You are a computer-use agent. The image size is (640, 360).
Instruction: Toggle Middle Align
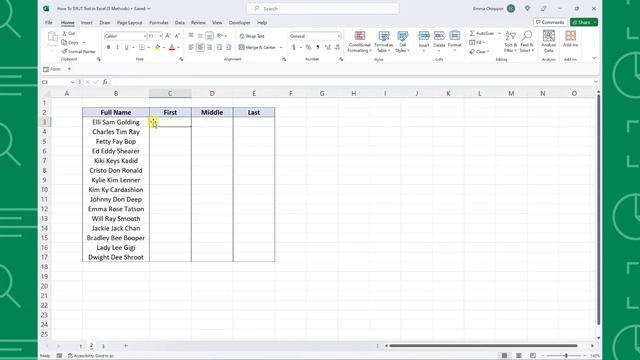pos(200,36)
